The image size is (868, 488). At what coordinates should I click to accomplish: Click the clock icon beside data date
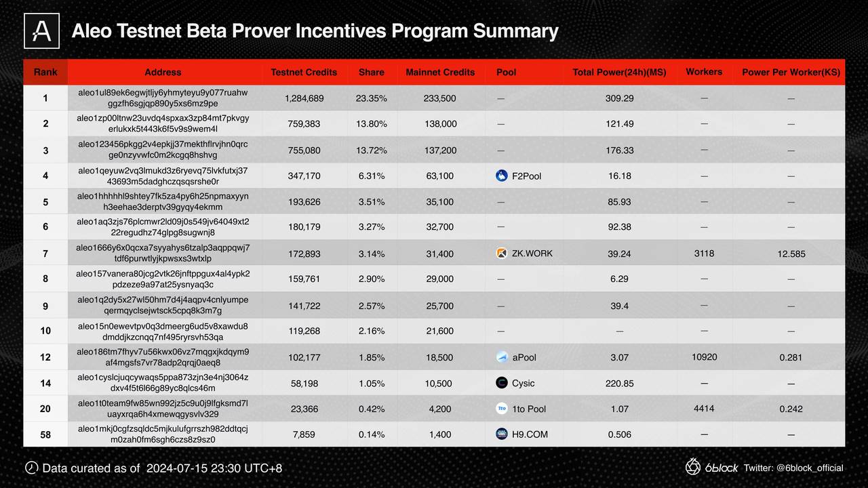31,468
